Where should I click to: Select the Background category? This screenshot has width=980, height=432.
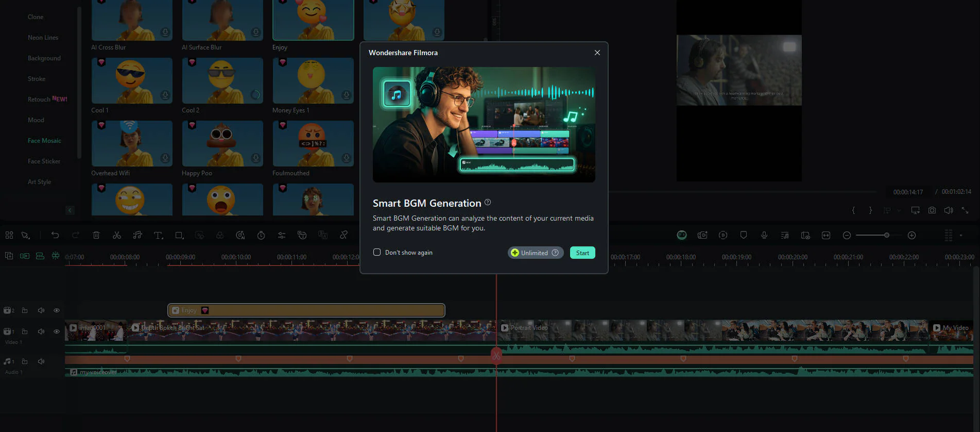[x=44, y=58]
